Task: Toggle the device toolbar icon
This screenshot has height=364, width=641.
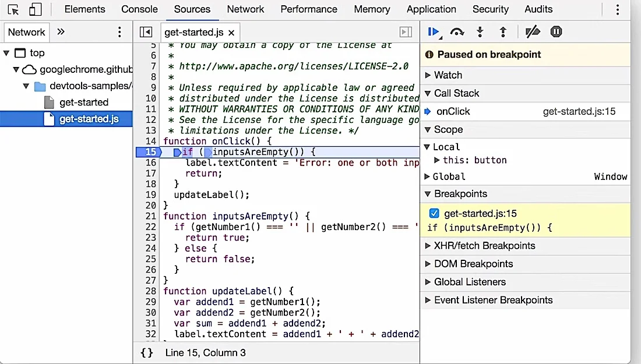Action: 35,9
